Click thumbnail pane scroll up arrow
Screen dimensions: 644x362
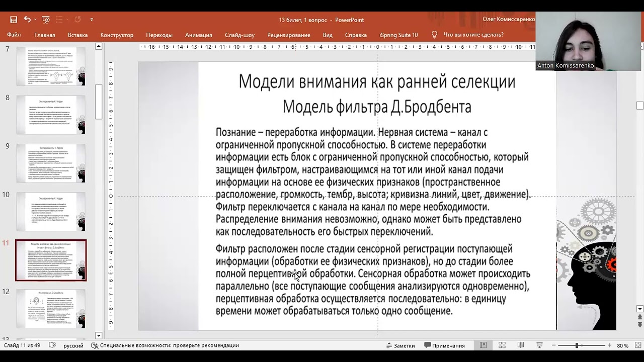[x=99, y=46]
